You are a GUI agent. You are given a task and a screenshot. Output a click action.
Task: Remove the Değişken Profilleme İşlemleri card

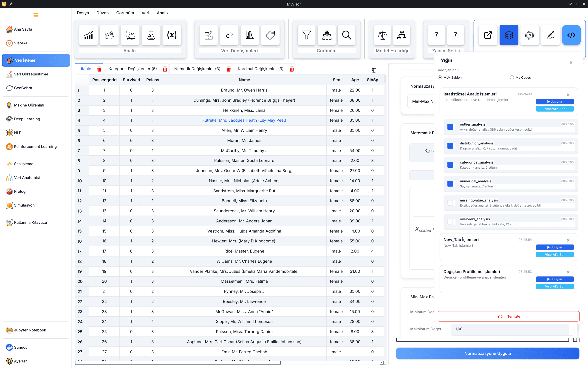568,272
